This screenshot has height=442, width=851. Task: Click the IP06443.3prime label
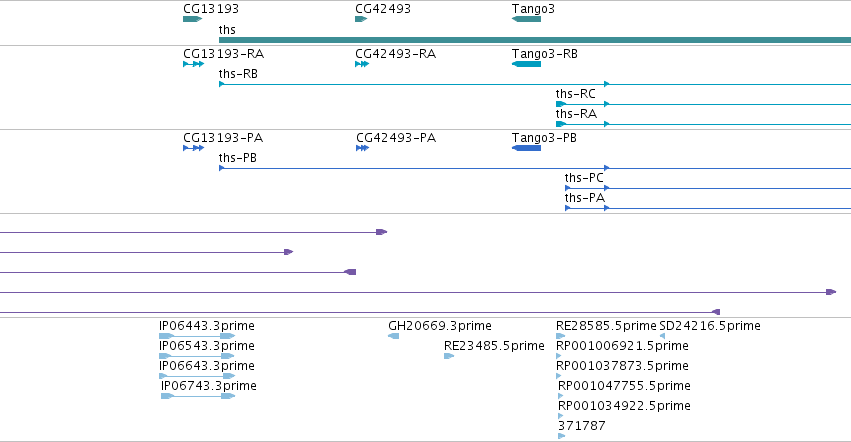(207, 326)
